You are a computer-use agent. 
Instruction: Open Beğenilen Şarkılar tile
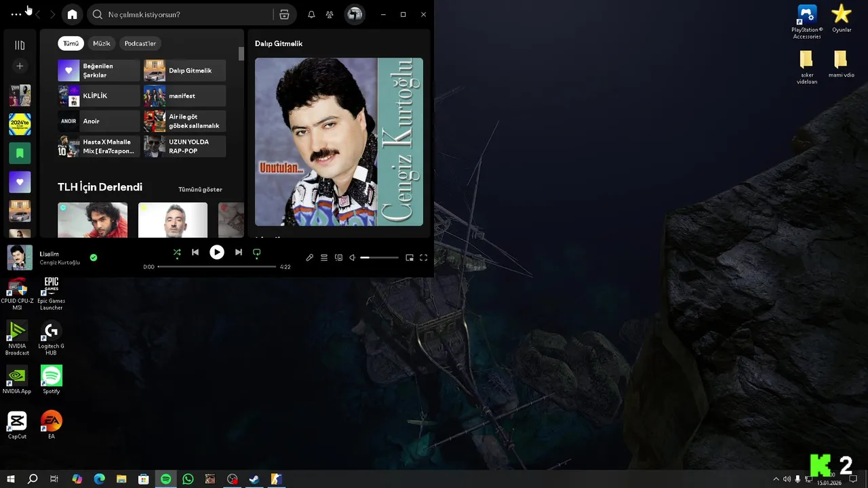tap(99, 70)
